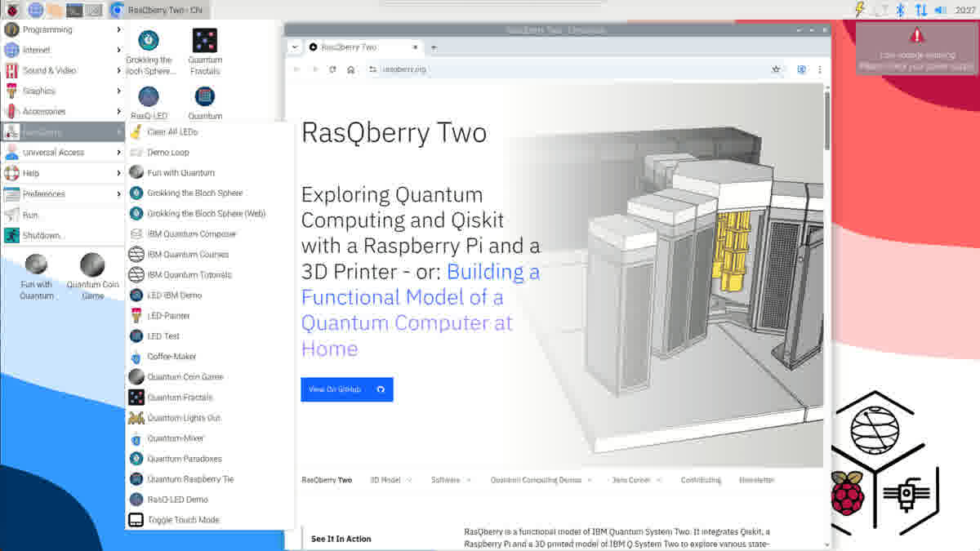Expand the Programming submenu
This screenshot has width=980, height=551.
pos(63,29)
